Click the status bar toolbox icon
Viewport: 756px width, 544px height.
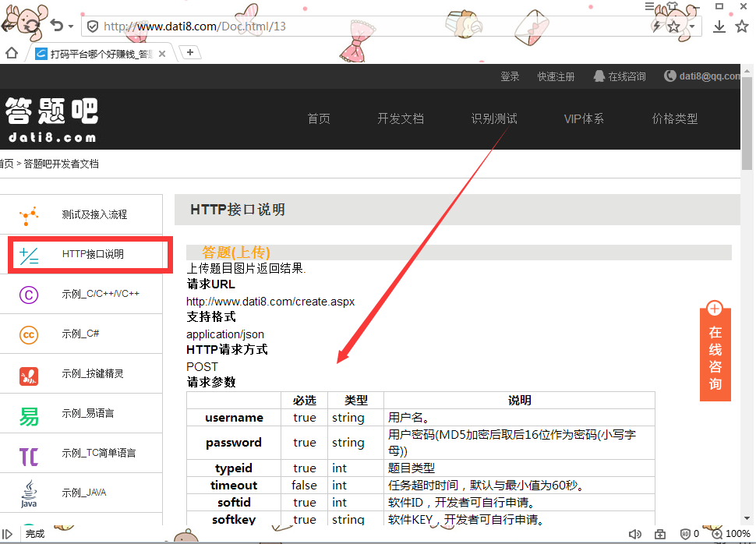point(659,534)
